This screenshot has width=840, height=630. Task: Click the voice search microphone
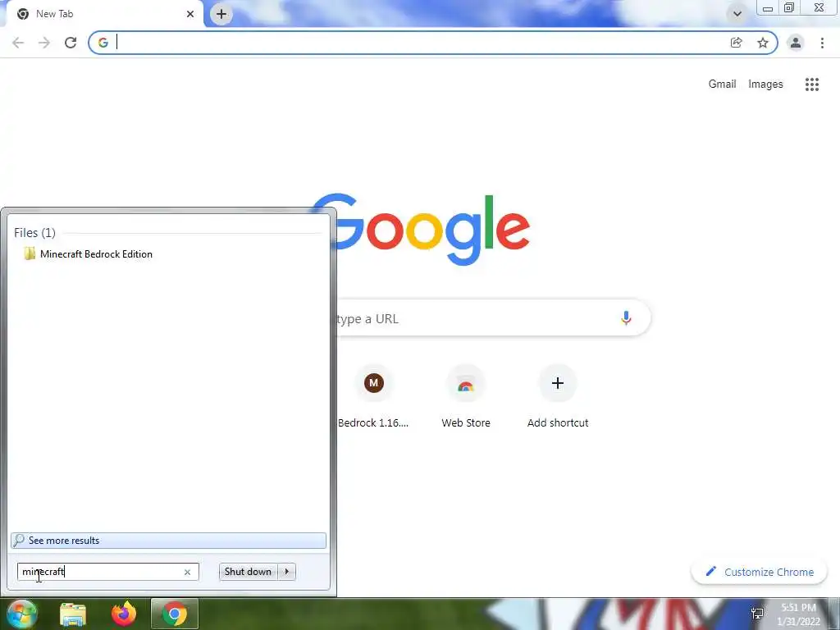tap(626, 318)
